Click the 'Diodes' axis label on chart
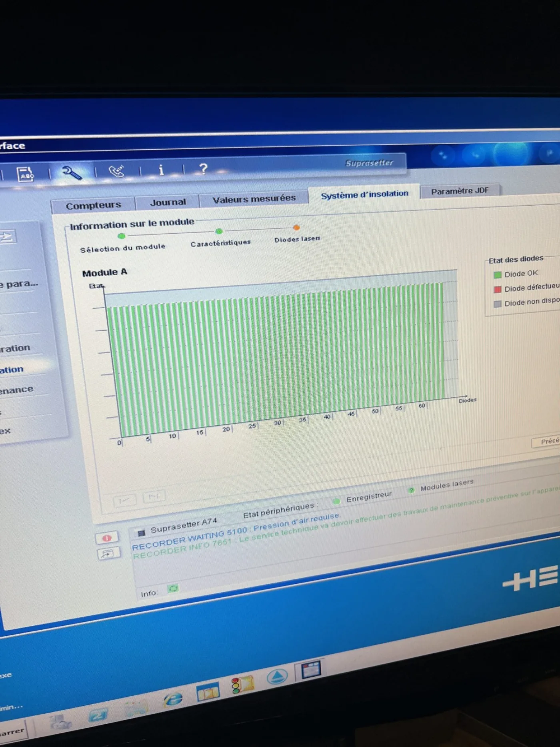560x747 pixels. click(467, 400)
